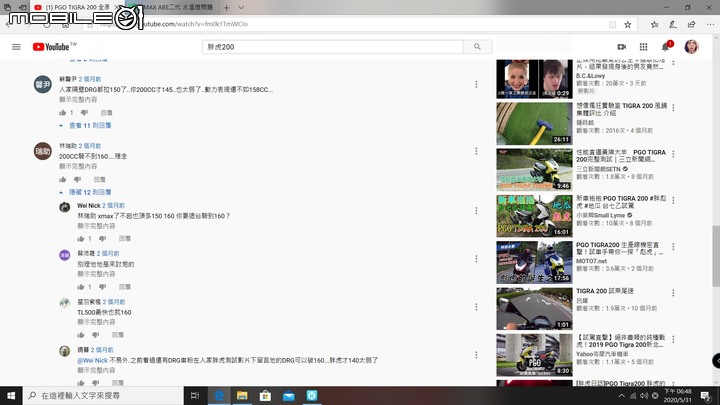Open the YouTube apps grid icon
Viewport: 720px width, 405px height.
pos(643,47)
